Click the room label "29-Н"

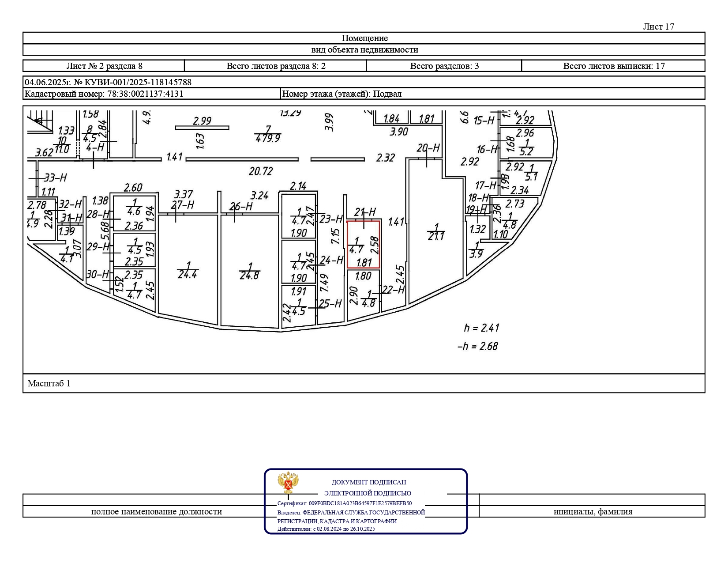pos(98,246)
